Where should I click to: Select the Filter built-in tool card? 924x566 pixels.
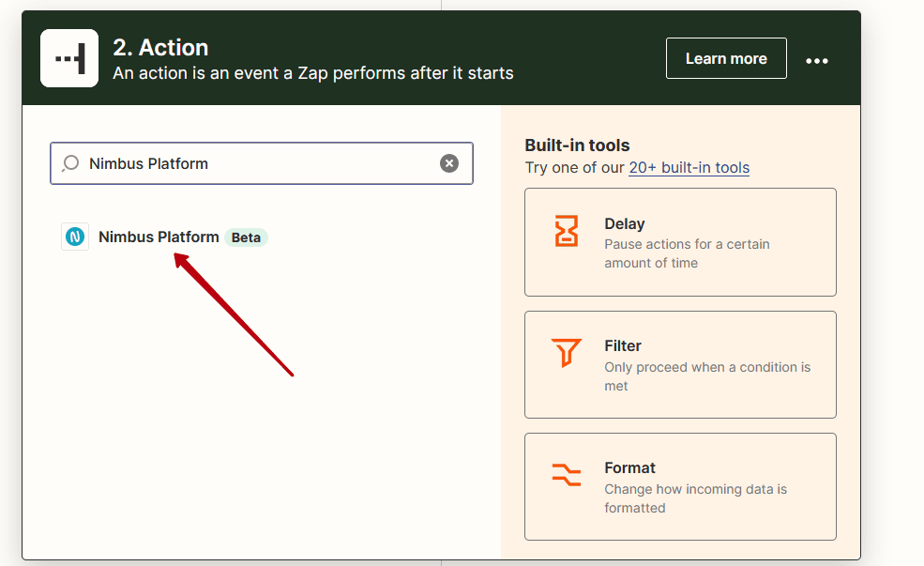pos(680,364)
